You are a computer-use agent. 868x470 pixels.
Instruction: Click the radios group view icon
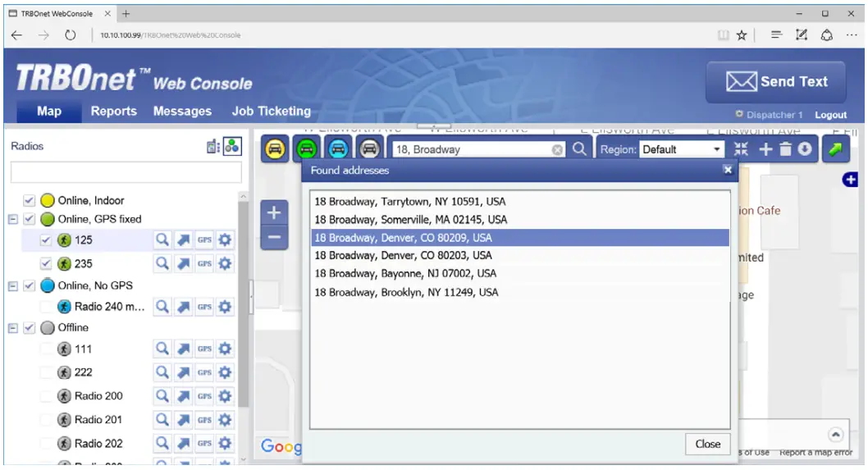click(x=232, y=146)
